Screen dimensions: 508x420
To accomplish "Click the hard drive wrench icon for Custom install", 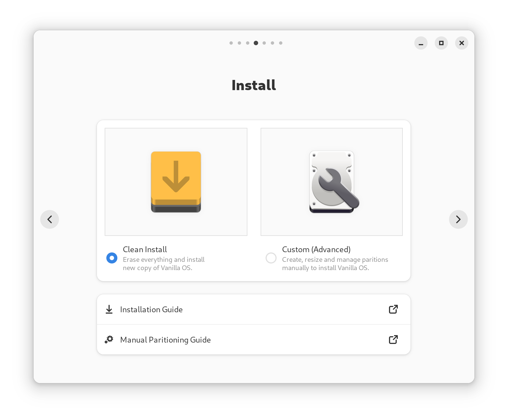I will coord(331,181).
